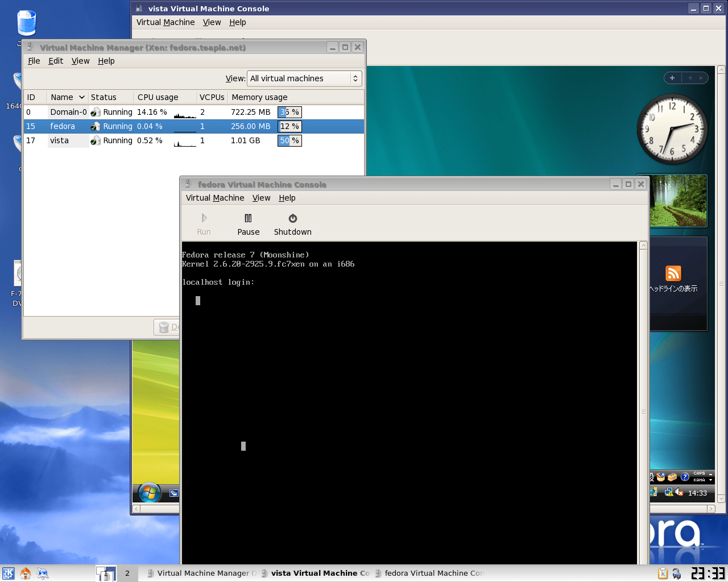Open Virtual Machine menu in vista console

pyautogui.click(x=166, y=22)
